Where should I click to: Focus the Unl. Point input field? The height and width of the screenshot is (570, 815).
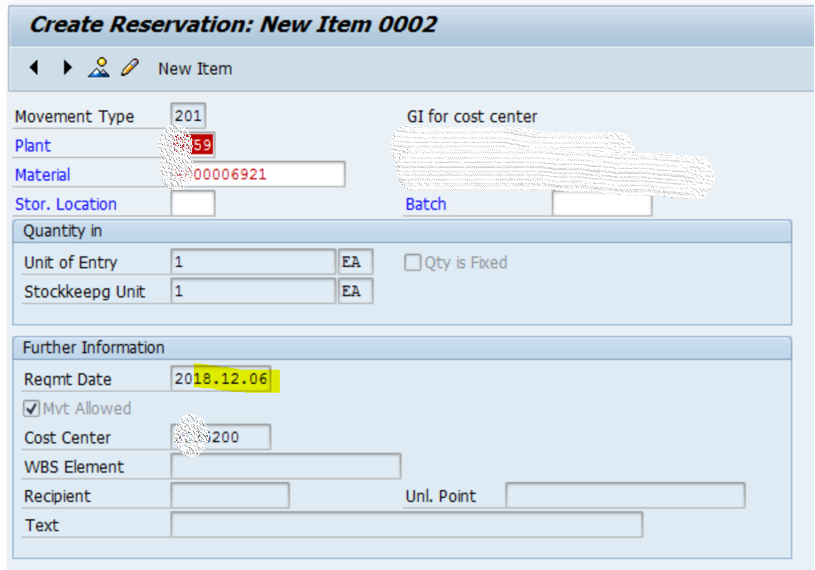[x=625, y=495]
